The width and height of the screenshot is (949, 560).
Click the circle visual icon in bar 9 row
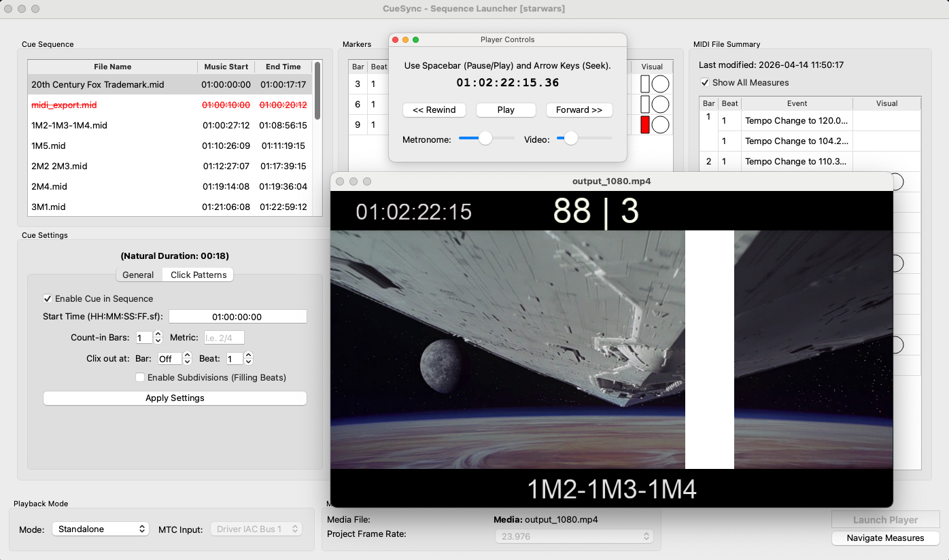tap(660, 125)
